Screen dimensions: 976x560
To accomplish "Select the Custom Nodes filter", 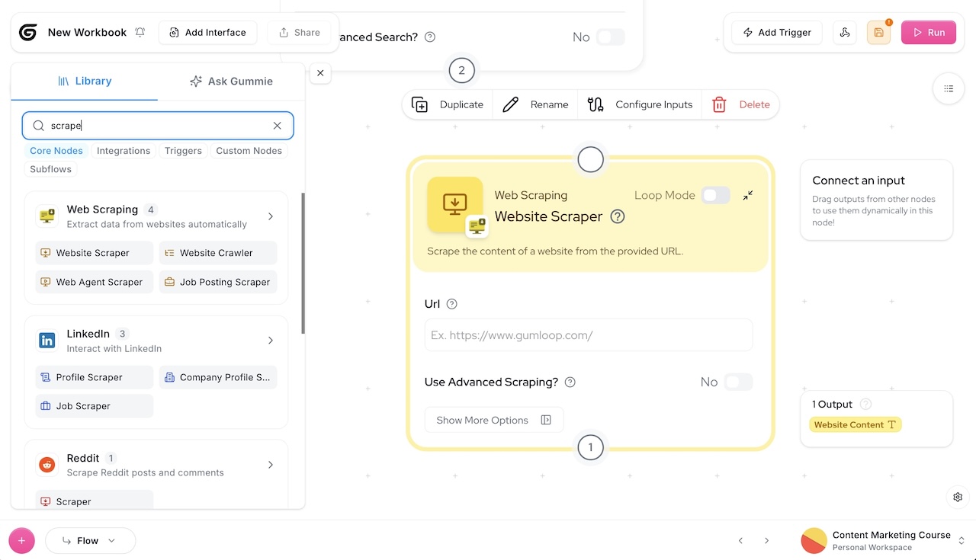I will point(249,151).
